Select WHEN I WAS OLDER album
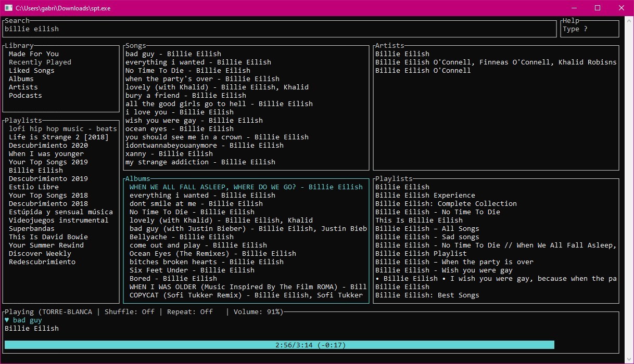634x364 pixels. tap(248, 287)
